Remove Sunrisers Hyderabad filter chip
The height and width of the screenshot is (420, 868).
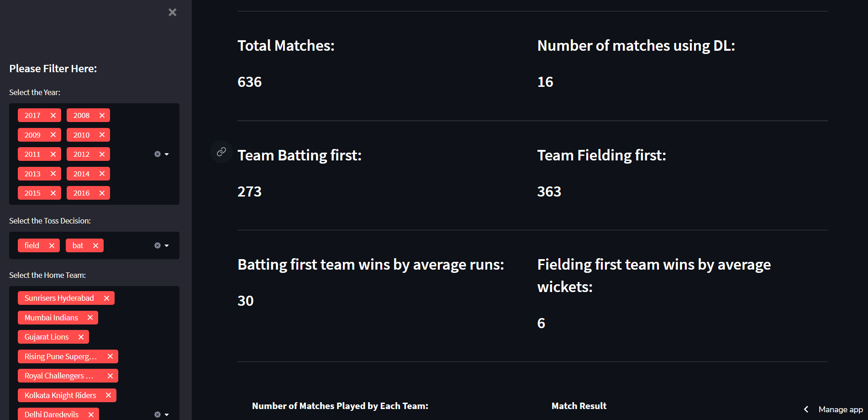[106, 298]
